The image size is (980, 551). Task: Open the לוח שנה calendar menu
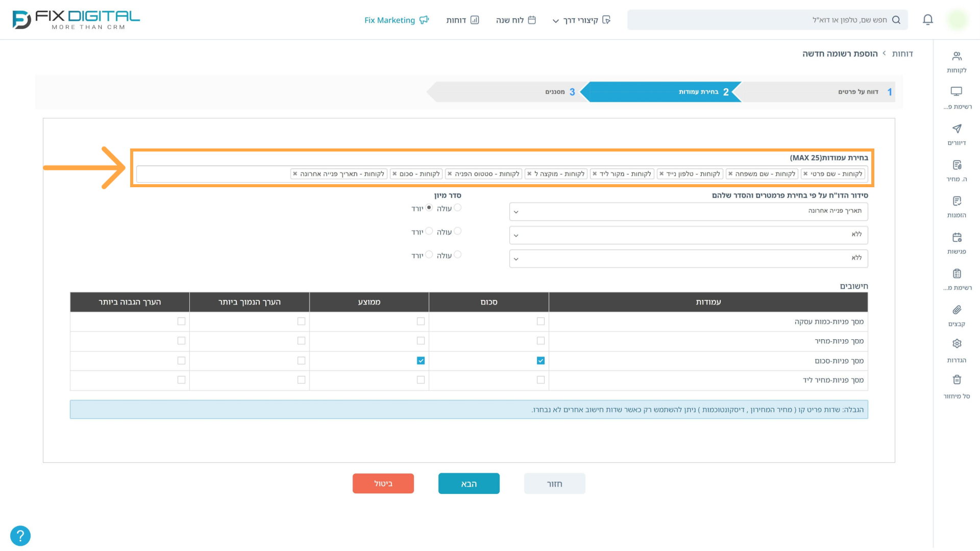click(x=516, y=20)
